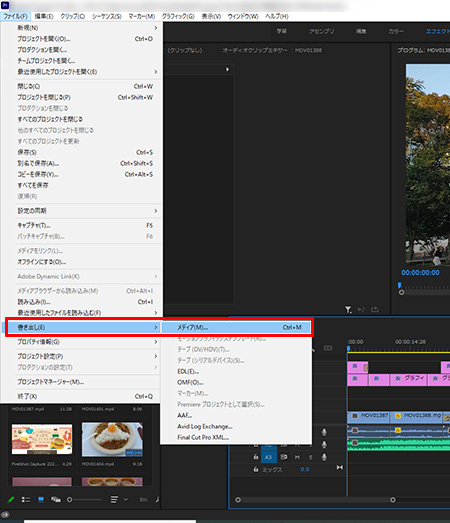Click the program timecode 00:00:00:00
The width and height of the screenshot is (450, 523).
(x=420, y=273)
